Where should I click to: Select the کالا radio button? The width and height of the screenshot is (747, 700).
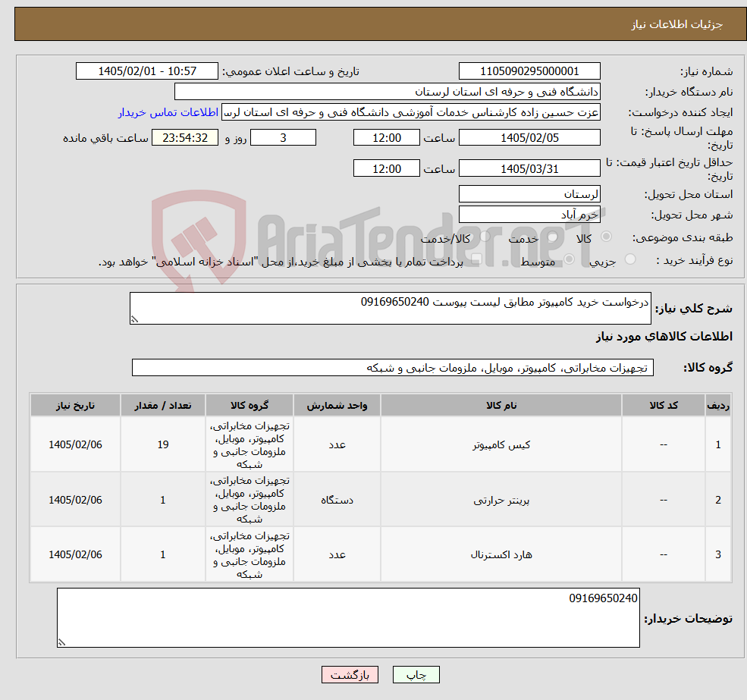point(607,237)
